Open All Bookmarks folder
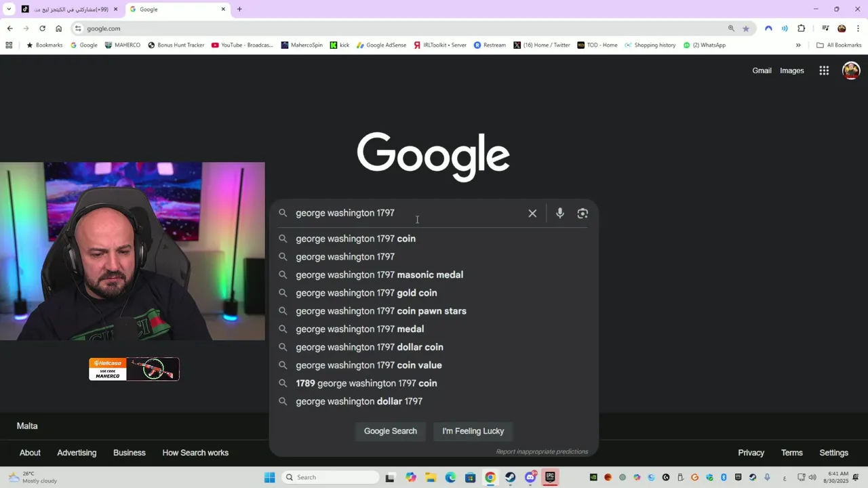The height and width of the screenshot is (488, 868). point(839,45)
